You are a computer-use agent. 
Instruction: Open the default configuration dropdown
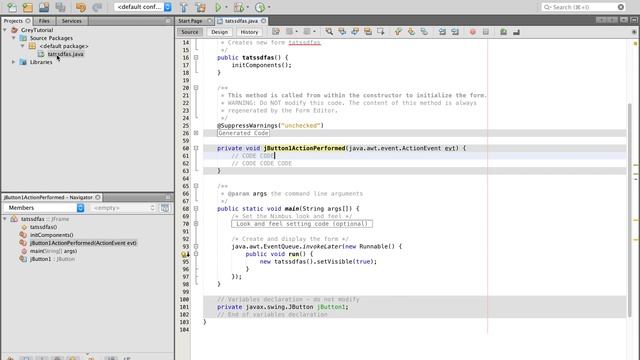click(143, 7)
